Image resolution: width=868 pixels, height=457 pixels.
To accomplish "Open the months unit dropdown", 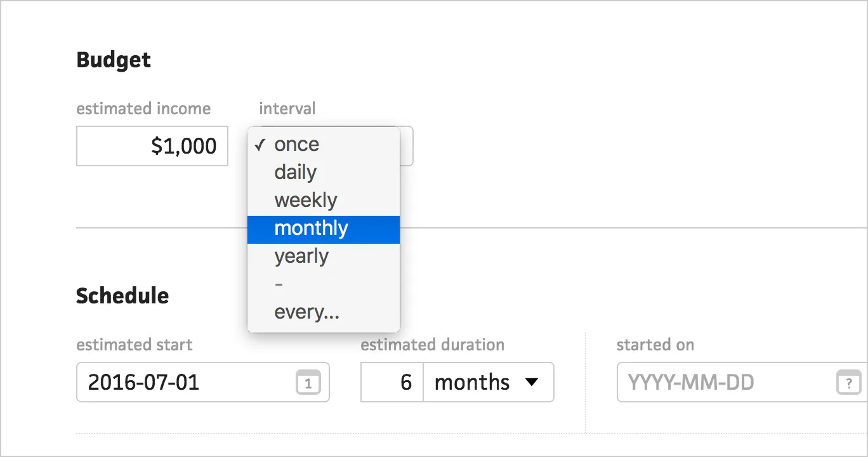I will pyautogui.click(x=489, y=382).
